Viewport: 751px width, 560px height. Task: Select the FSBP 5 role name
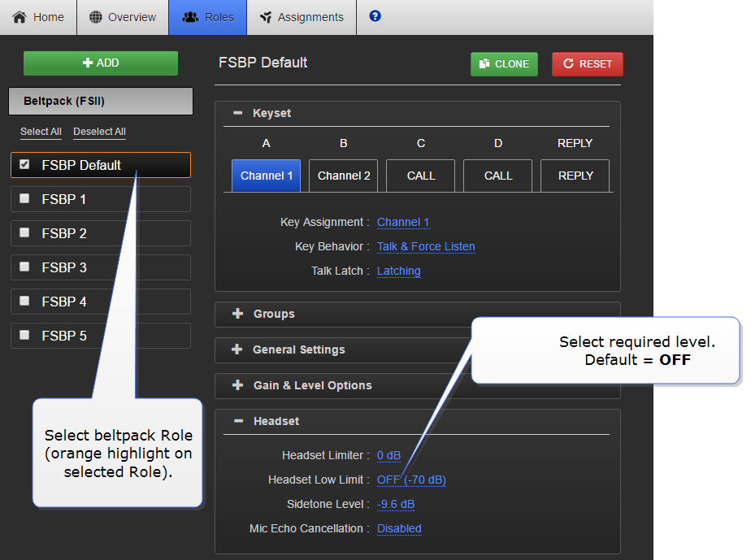pyautogui.click(x=64, y=336)
